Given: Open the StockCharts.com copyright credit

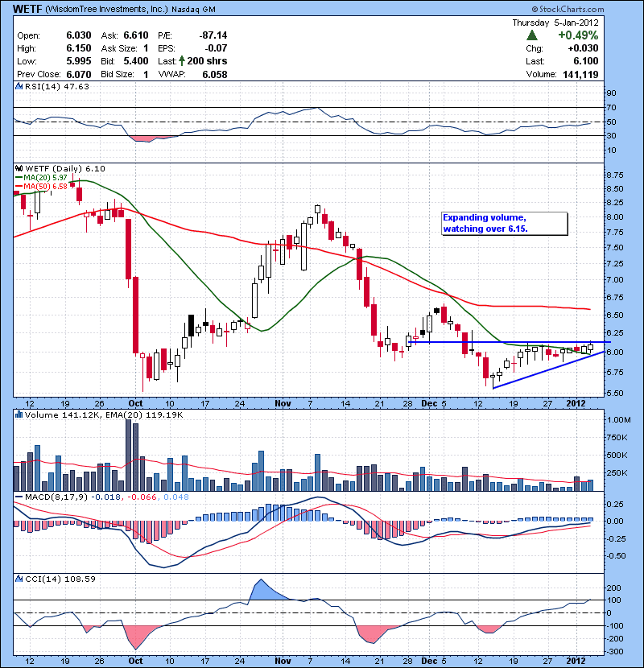Looking at the screenshot, I should coord(568,9).
